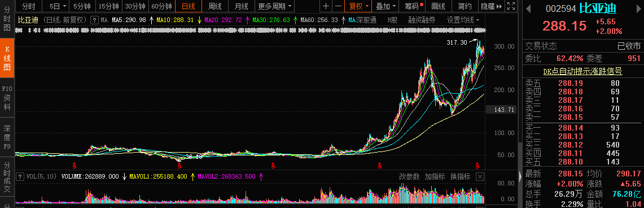Switch to 15分钟 period
This screenshot has height=208, width=644.
point(109,6)
